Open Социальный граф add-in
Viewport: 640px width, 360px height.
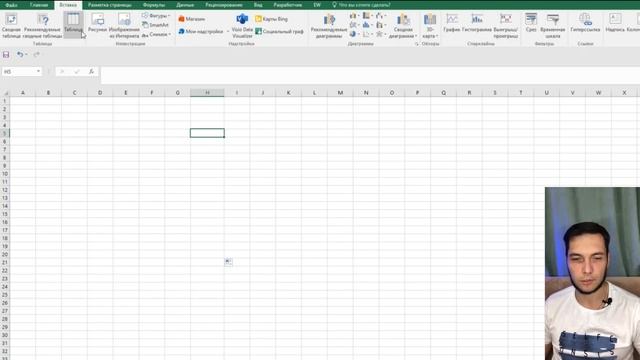tap(279, 31)
